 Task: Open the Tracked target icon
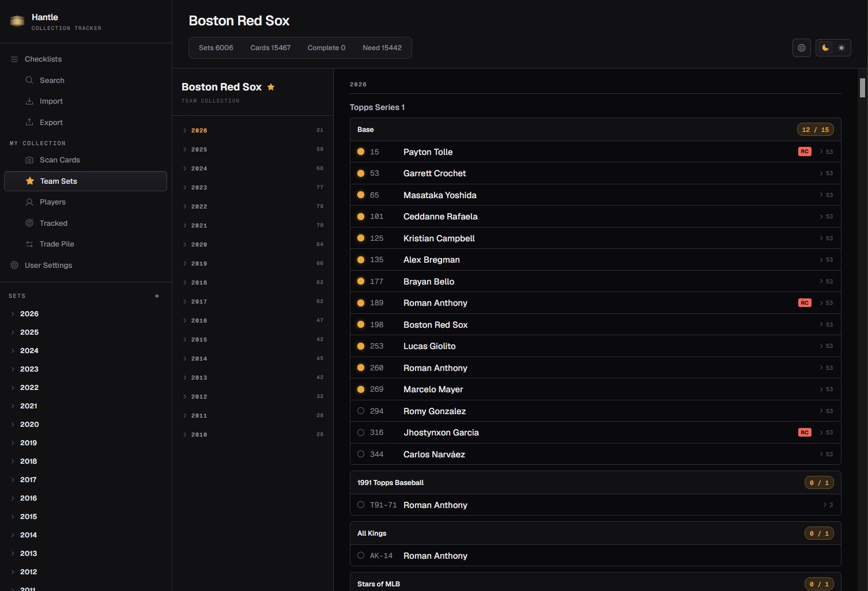(29, 223)
